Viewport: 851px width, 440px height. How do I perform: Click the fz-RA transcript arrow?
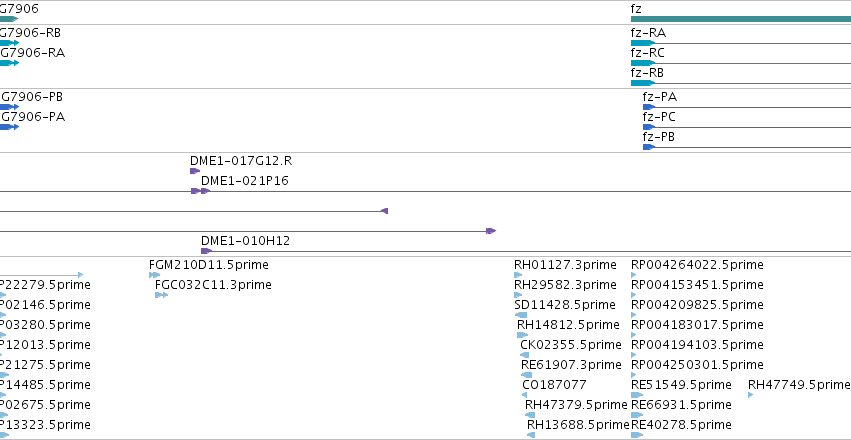pyautogui.click(x=643, y=43)
